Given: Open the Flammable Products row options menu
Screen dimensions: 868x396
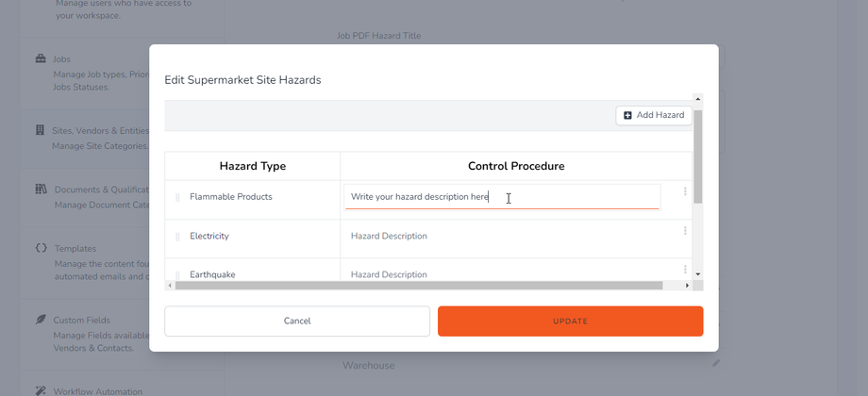Looking at the screenshot, I should (685, 191).
